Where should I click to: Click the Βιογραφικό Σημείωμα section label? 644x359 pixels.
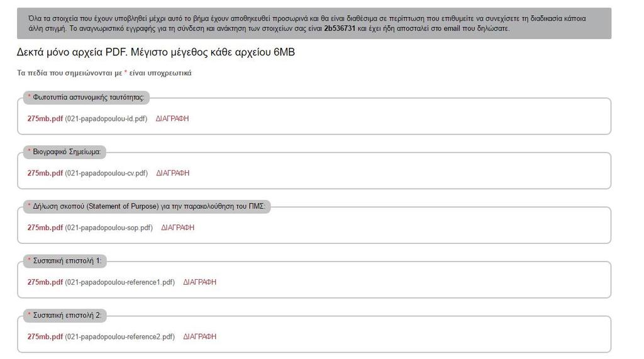[x=65, y=152]
